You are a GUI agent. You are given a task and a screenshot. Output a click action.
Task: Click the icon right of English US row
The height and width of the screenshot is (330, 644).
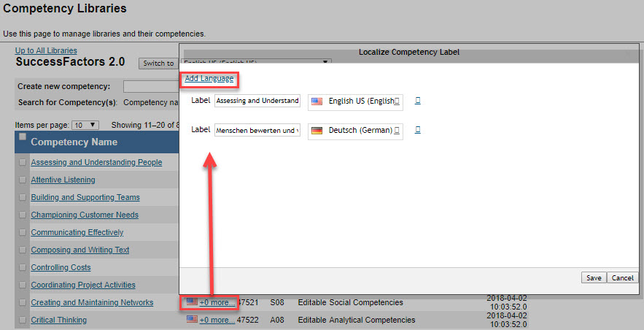(418, 100)
